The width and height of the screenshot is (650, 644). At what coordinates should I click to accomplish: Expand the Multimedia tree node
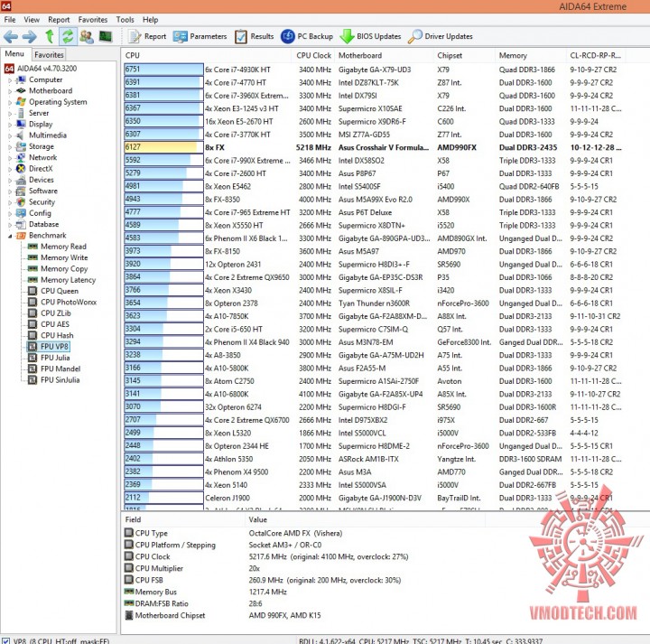pyautogui.click(x=10, y=135)
